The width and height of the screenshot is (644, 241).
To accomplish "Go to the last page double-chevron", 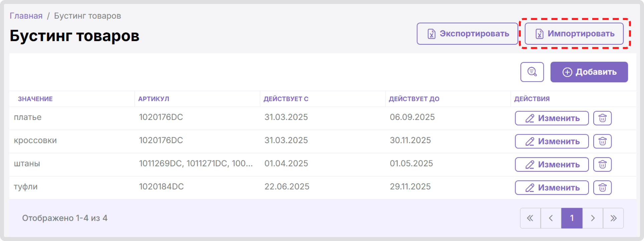I will coord(613,218).
